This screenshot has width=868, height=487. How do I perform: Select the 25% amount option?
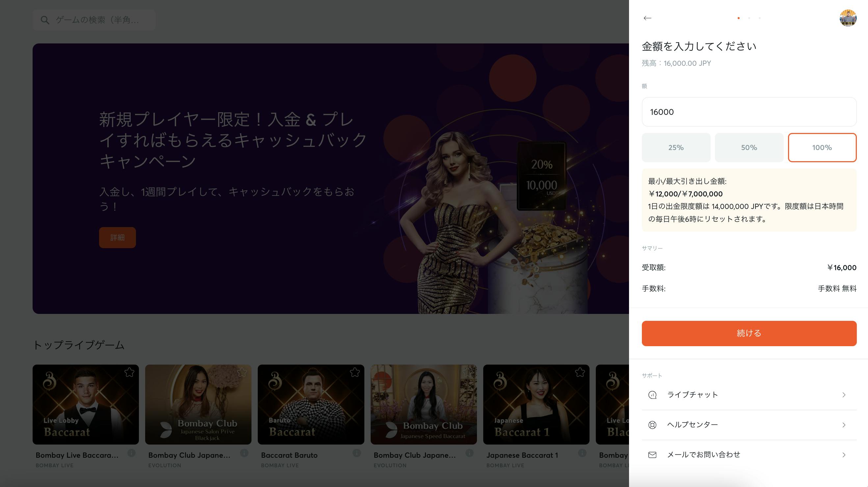click(x=676, y=147)
